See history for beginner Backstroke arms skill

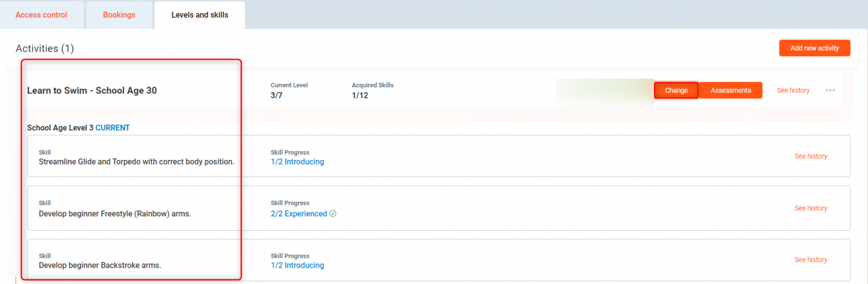pyautogui.click(x=810, y=260)
